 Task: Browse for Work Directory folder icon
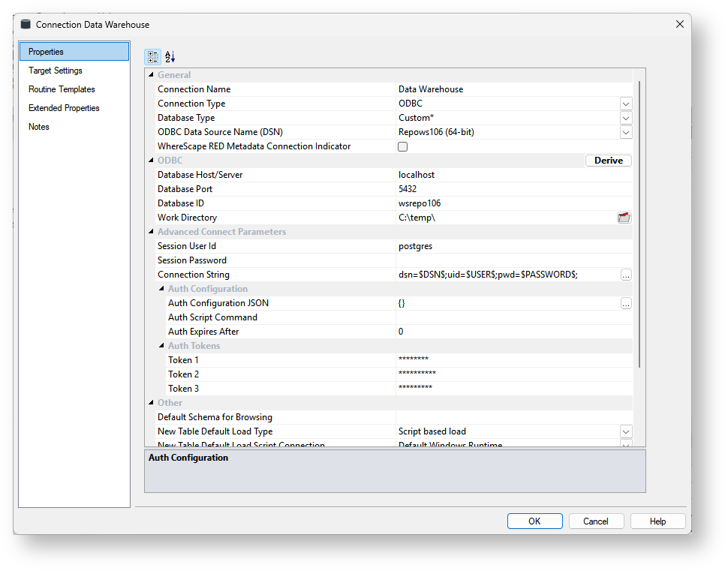click(624, 218)
